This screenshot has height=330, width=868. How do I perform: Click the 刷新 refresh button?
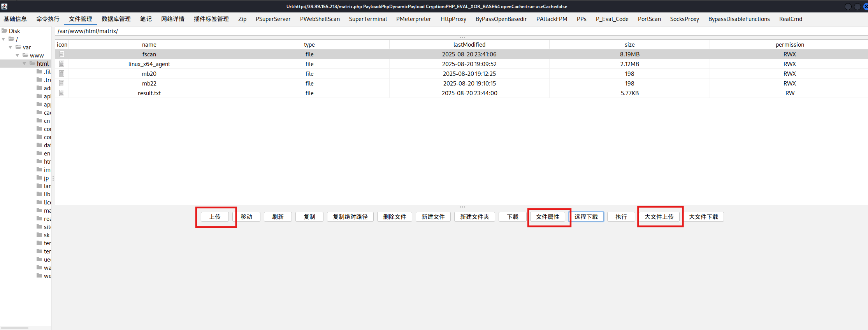click(278, 217)
